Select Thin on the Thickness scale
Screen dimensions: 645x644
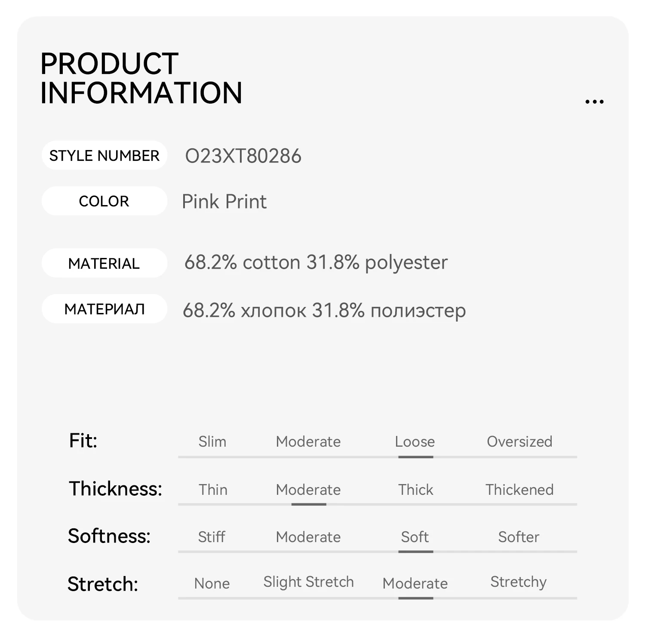pyautogui.click(x=213, y=490)
